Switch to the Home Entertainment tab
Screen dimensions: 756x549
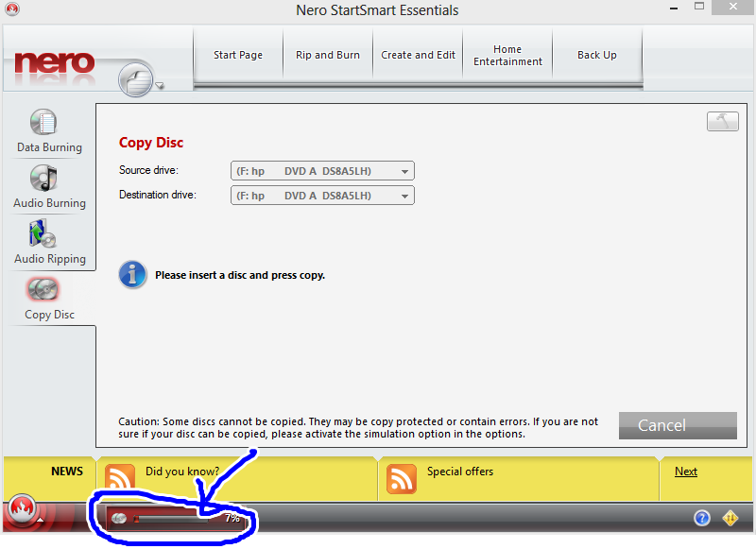tap(507, 56)
